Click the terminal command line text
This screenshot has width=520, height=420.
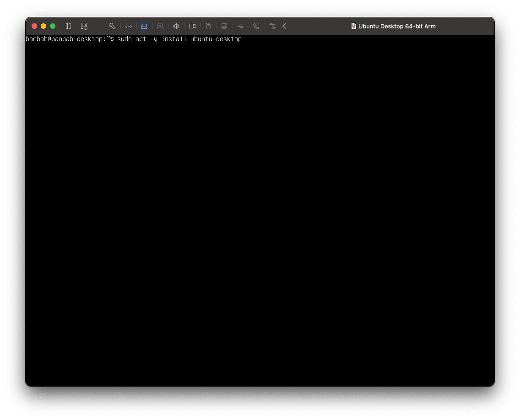click(x=134, y=39)
